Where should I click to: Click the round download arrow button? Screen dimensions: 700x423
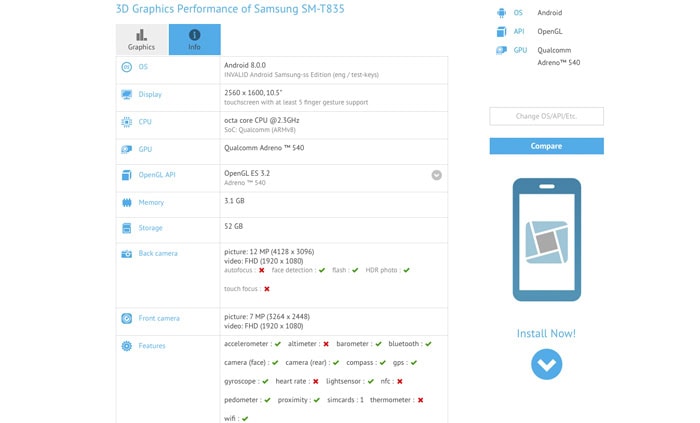(x=546, y=364)
